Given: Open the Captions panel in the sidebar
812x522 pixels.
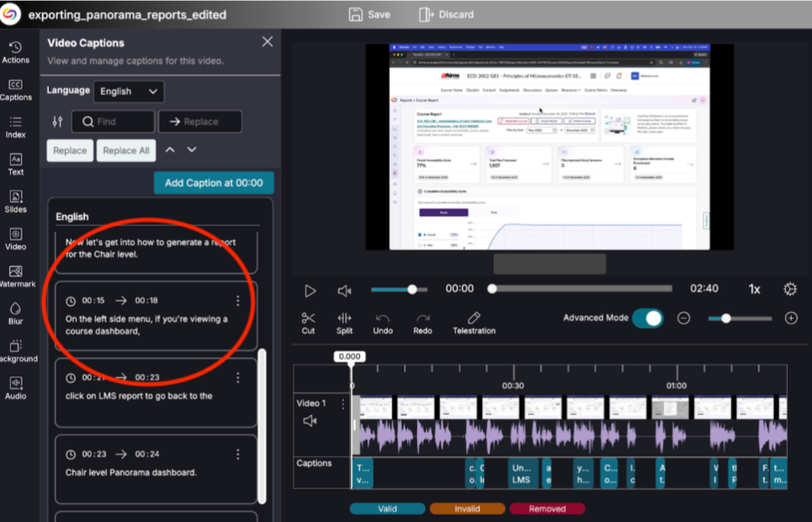Looking at the screenshot, I should [15, 89].
